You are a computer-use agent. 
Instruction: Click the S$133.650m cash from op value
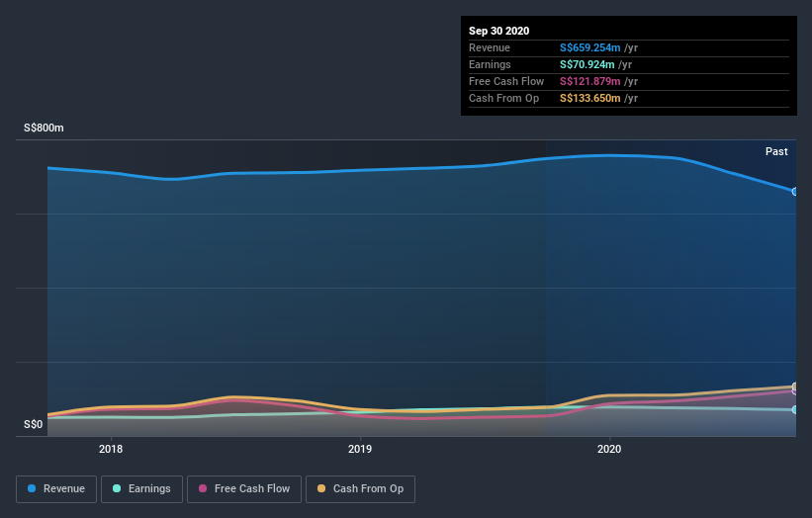(589, 98)
